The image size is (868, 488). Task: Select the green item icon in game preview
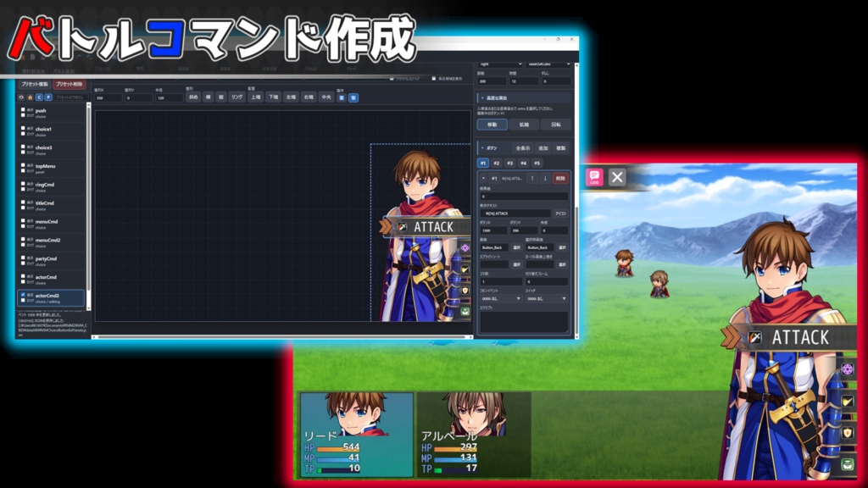(848, 465)
